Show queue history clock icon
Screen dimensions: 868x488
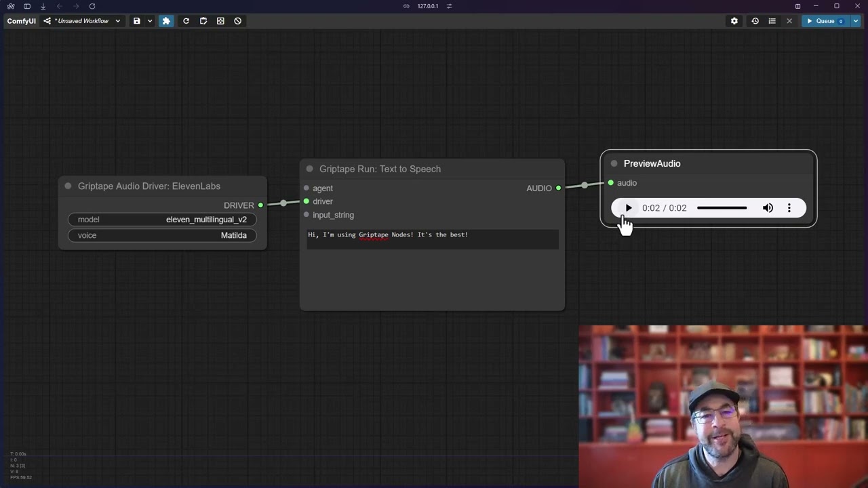(x=755, y=21)
